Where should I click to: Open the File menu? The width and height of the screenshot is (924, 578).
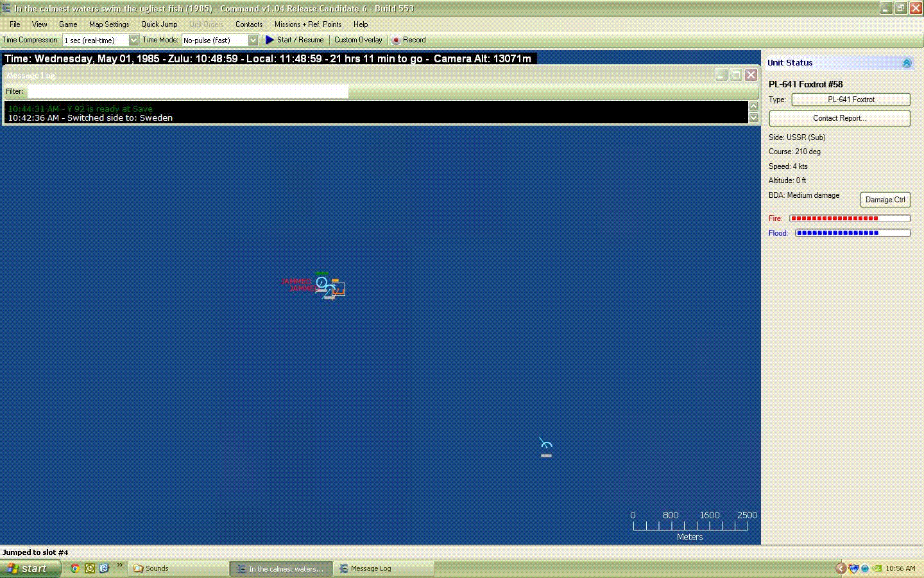tap(15, 24)
